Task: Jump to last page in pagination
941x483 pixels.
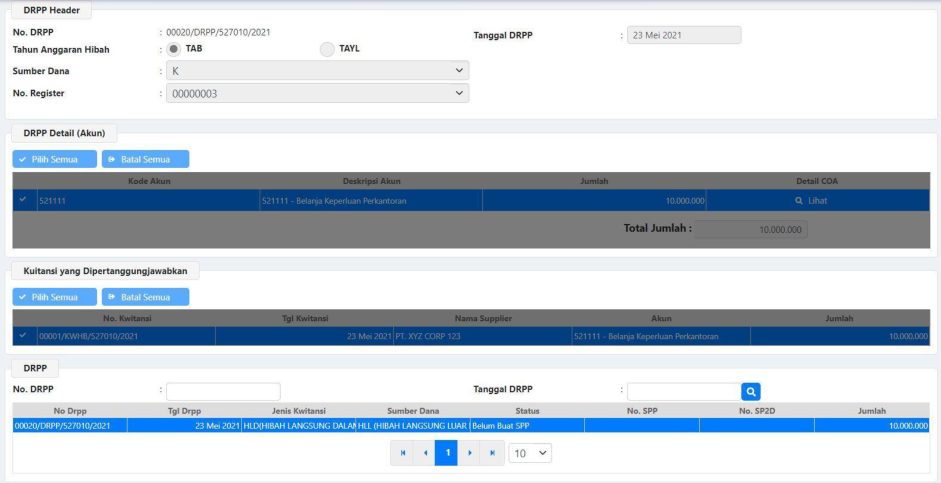Action: click(492, 453)
